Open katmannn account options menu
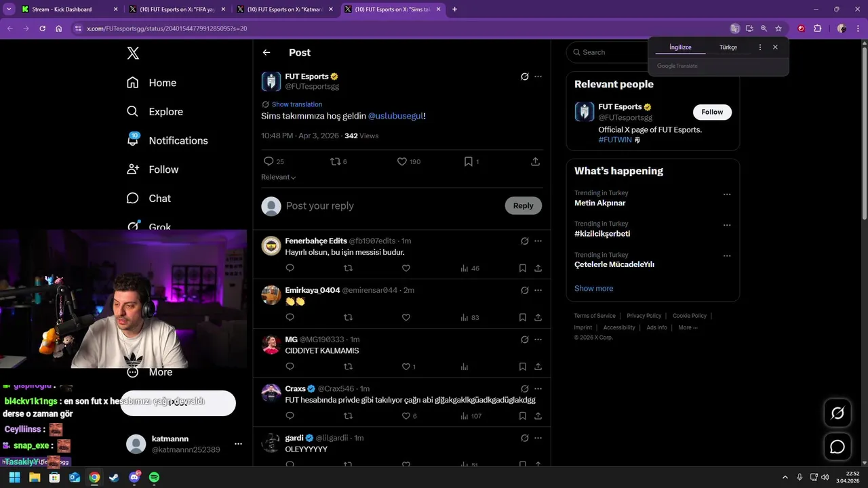The image size is (868, 488). [x=238, y=444]
